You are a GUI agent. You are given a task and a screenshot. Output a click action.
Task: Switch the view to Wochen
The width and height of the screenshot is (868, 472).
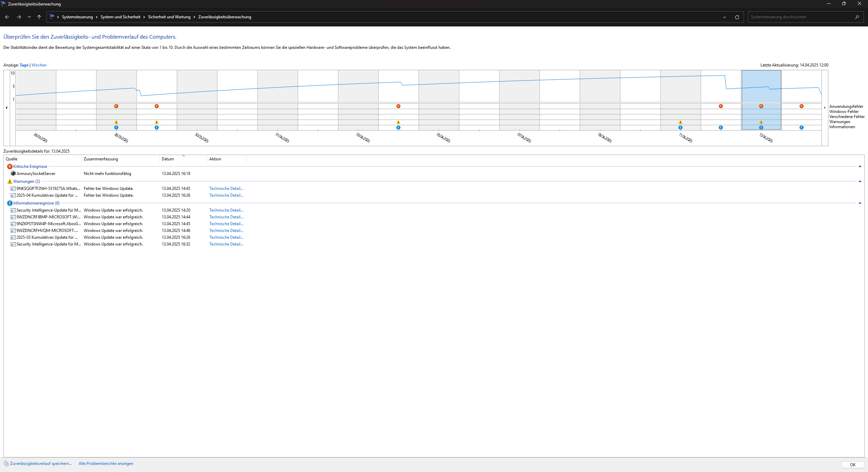pos(39,65)
